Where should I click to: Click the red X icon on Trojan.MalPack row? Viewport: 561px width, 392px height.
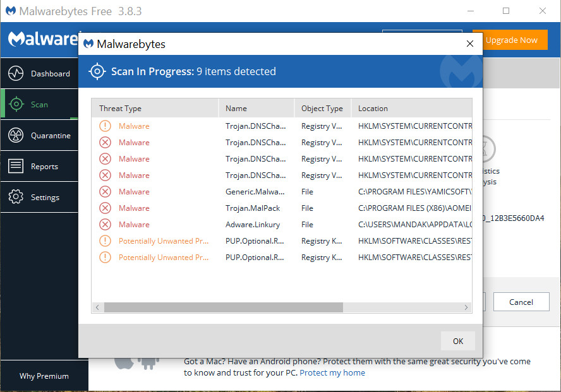[105, 208]
